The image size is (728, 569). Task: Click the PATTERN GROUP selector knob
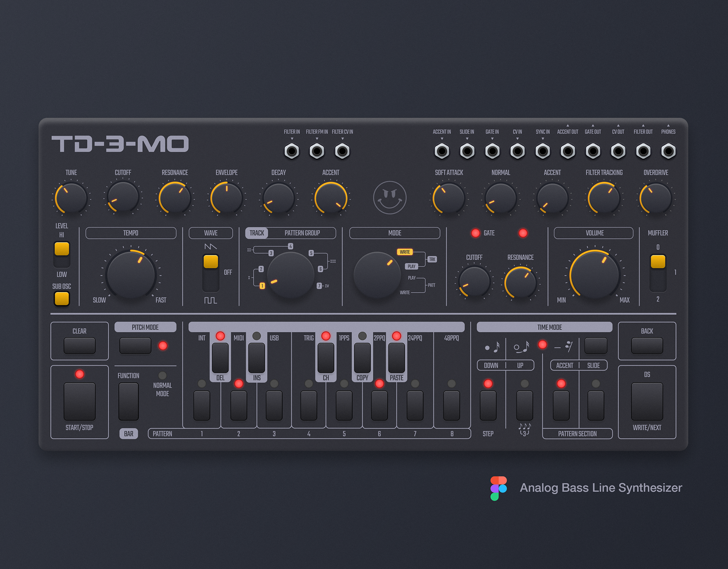pyautogui.click(x=291, y=275)
